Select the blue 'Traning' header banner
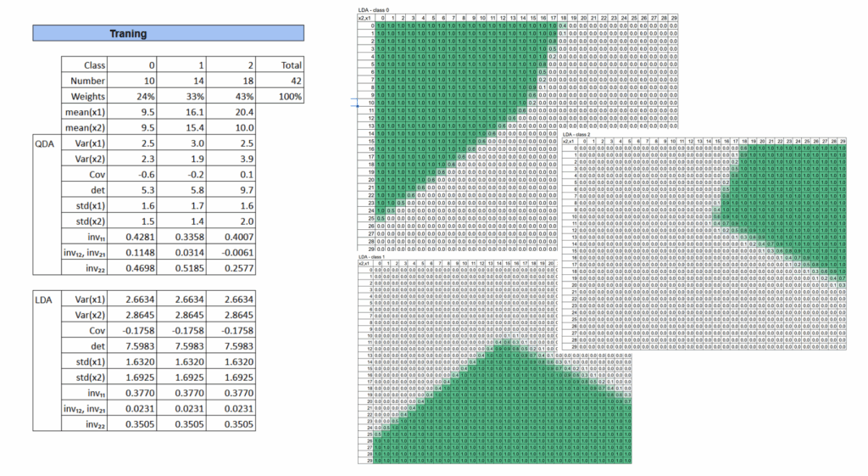This screenshot has height=476, width=868. tap(169, 33)
